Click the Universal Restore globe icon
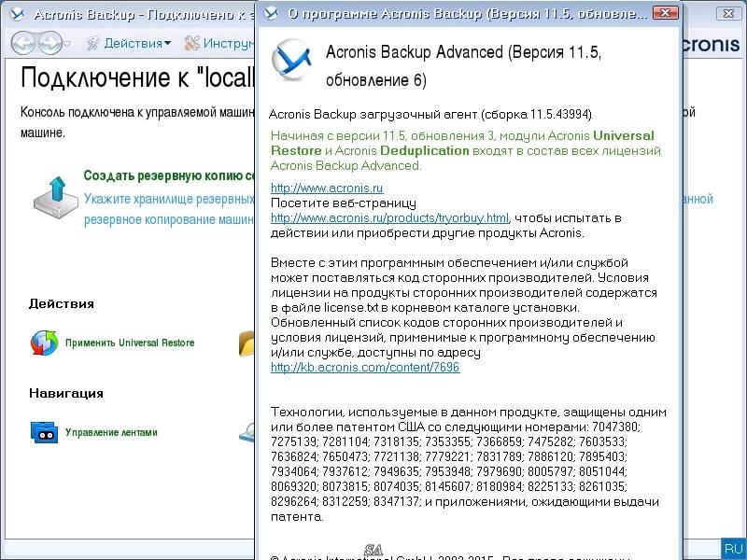This screenshot has width=747, height=560. click(44, 343)
